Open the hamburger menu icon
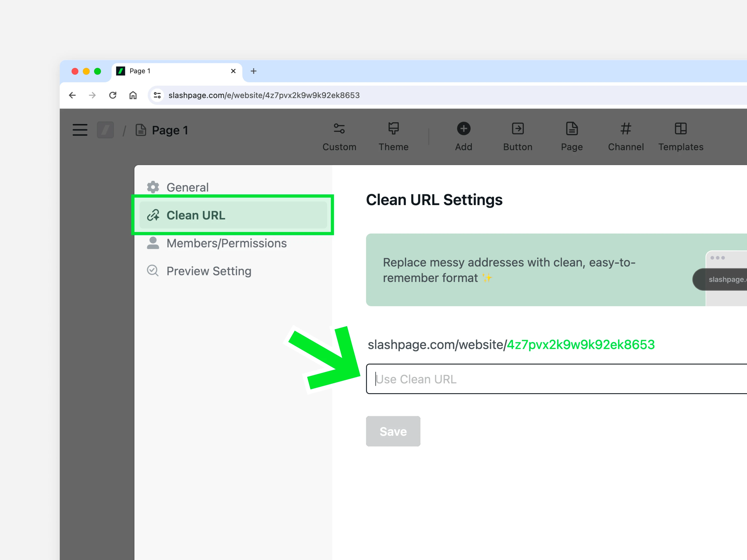The height and width of the screenshot is (560, 747). tap(80, 130)
